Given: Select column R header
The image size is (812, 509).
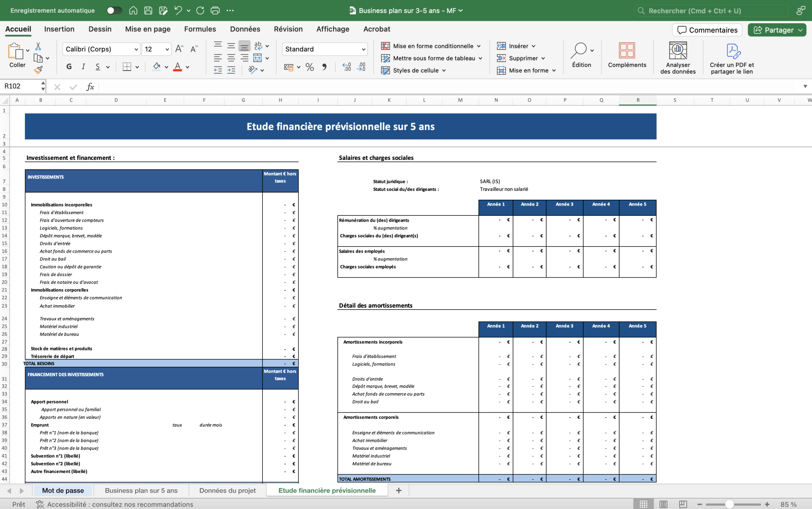Looking at the screenshot, I should [638, 100].
